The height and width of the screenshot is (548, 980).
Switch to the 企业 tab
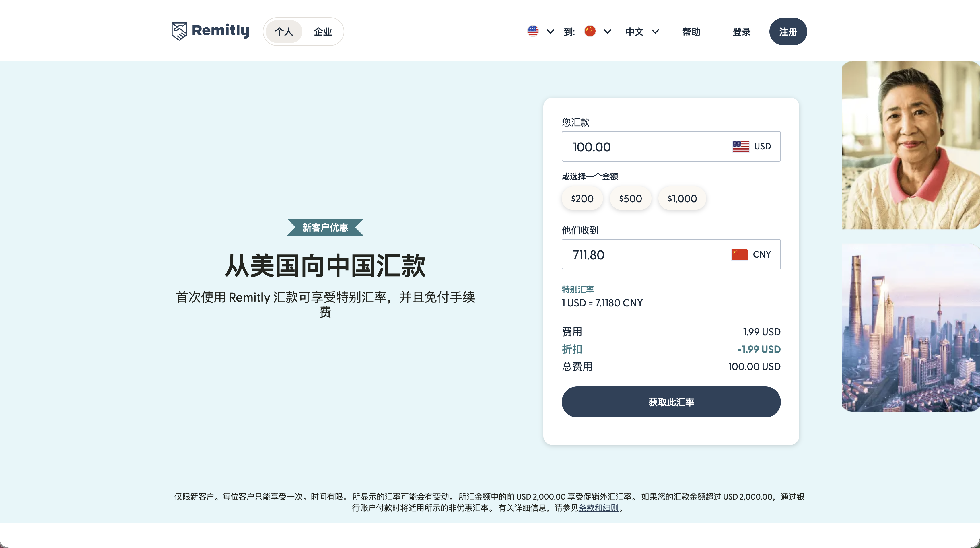323,32
